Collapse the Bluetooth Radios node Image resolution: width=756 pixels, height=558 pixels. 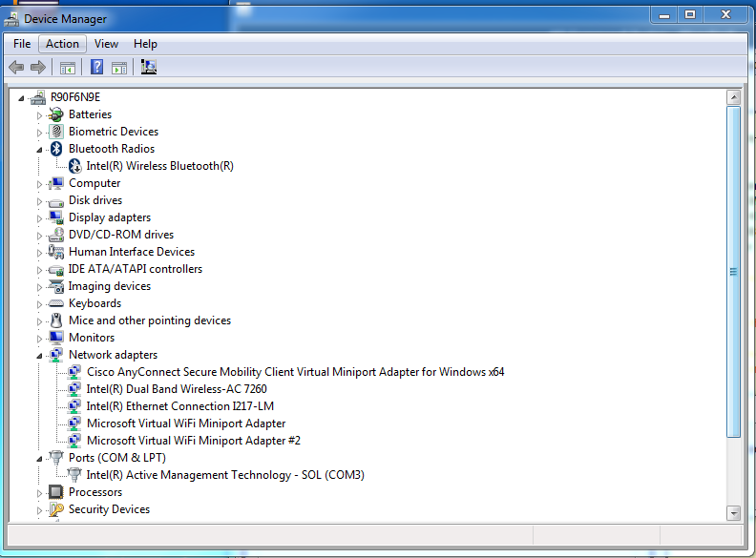click(39, 150)
